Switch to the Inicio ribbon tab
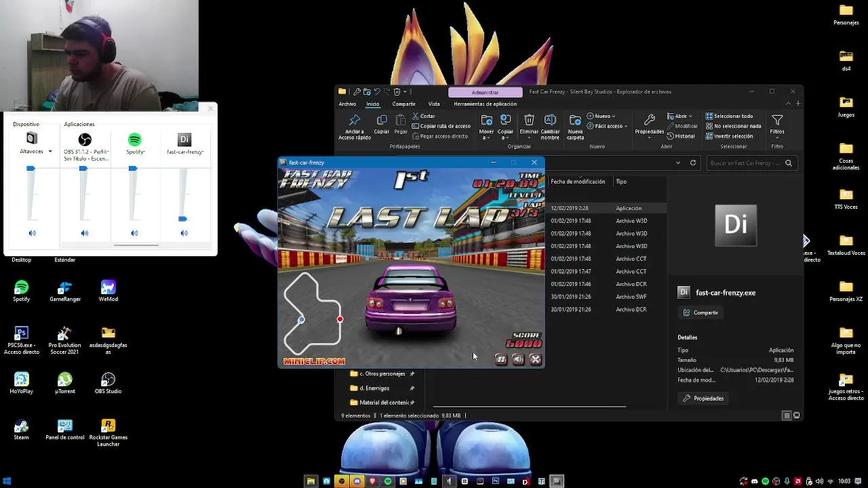Screen dimensions: 868x488 [373, 104]
